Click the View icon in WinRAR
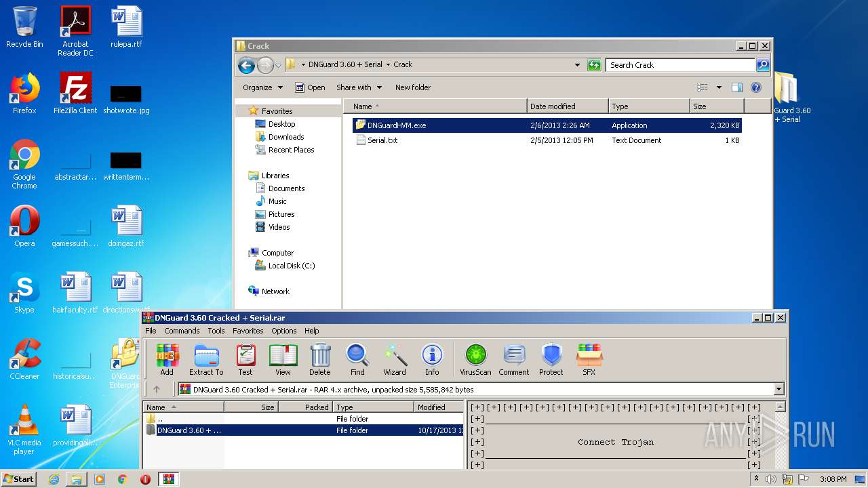Image resolution: width=868 pixels, height=488 pixels. point(283,359)
